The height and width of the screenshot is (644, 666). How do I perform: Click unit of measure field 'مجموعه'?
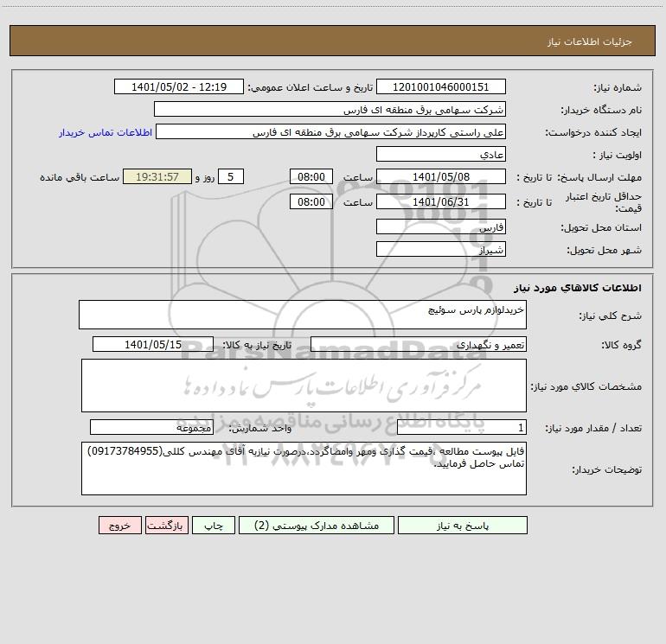(x=151, y=428)
